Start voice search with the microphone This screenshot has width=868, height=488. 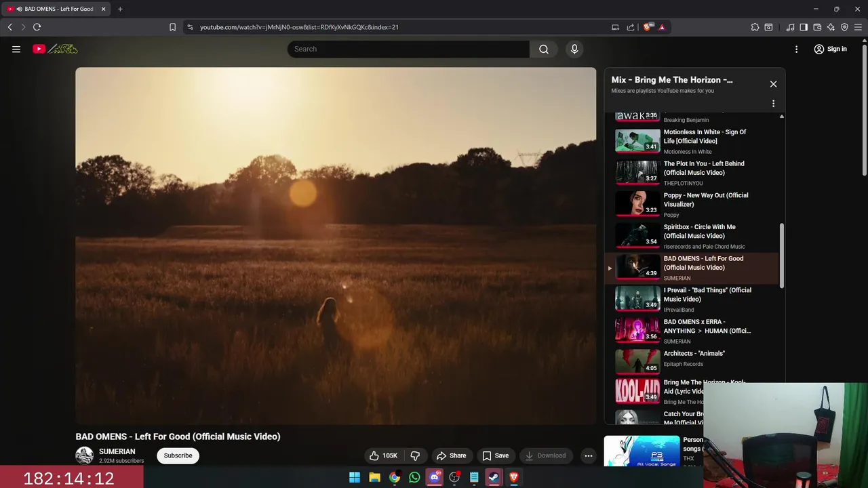(x=574, y=49)
